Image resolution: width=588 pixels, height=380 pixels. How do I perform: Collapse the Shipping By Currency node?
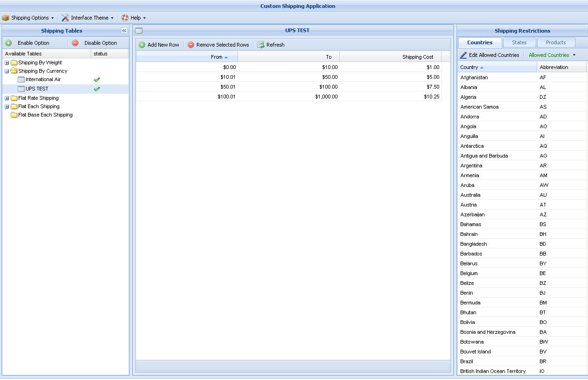pos(7,71)
